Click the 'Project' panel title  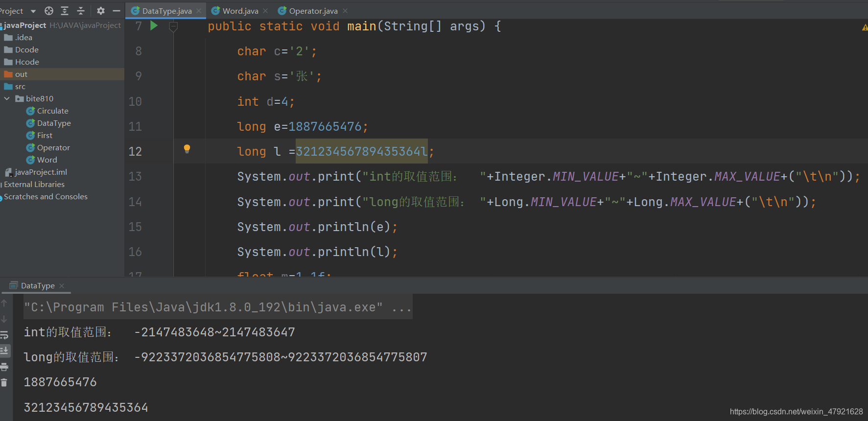click(x=12, y=11)
